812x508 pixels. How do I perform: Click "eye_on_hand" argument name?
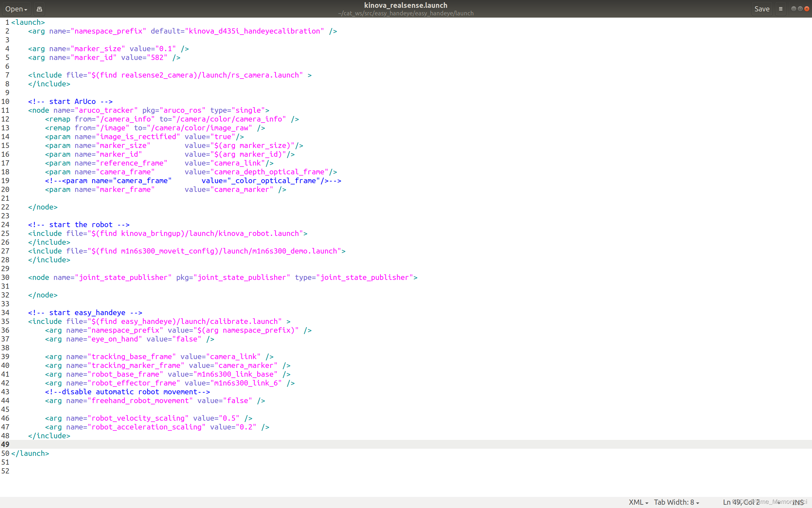coord(115,339)
